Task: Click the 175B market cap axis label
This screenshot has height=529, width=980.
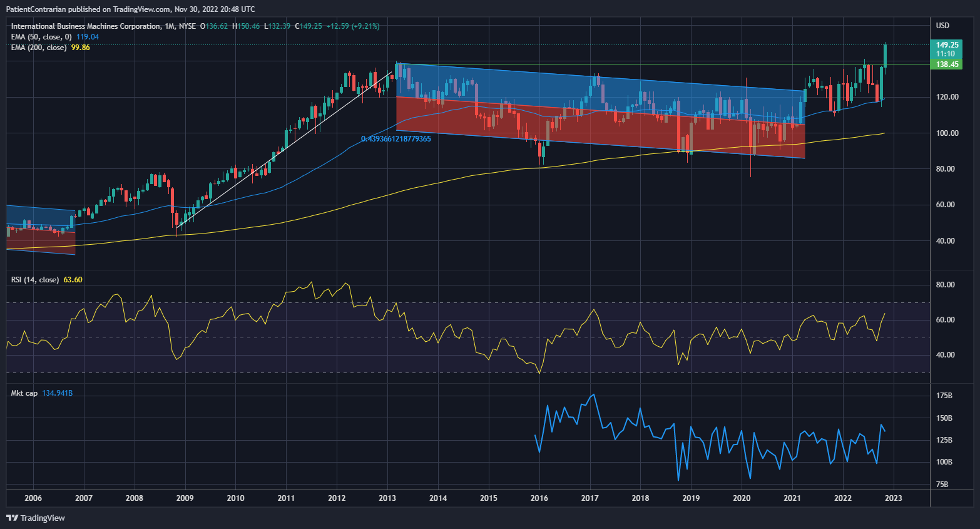Action: [x=944, y=396]
